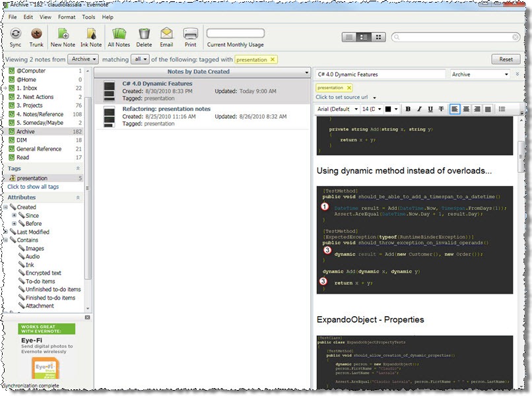
Task: Toggle underline formatting
Action: coord(430,109)
